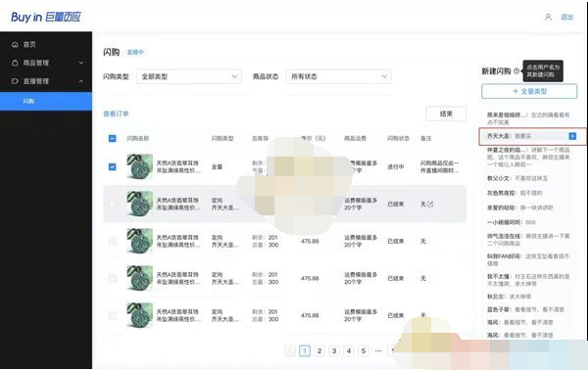
Task: Click username 叫我FAN好吗 in comments
Action: 505,256
